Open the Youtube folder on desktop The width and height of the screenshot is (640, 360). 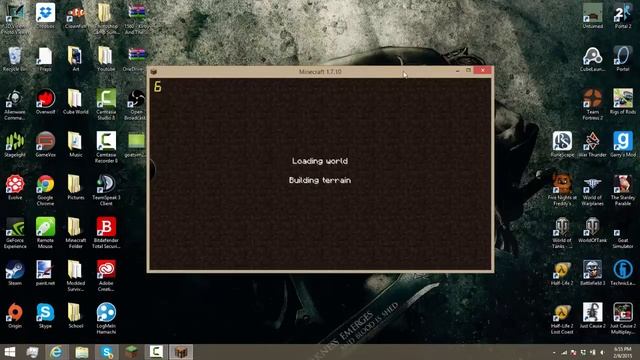tap(106, 58)
